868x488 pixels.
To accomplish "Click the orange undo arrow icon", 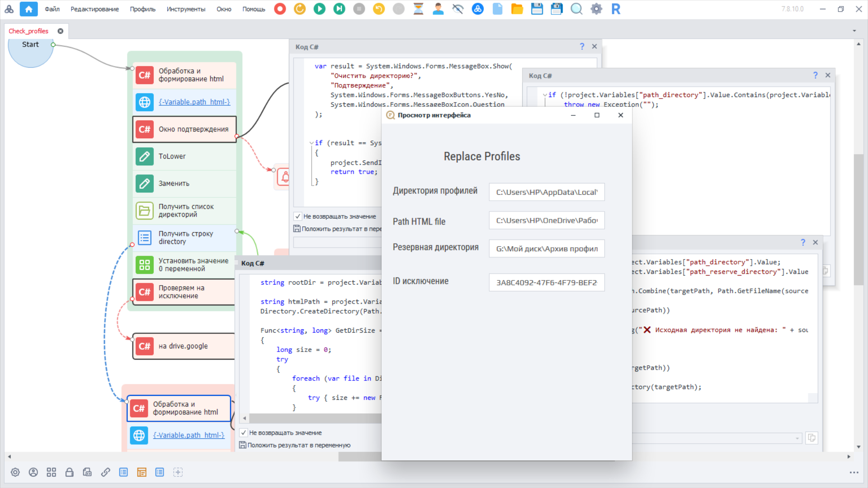I will [x=379, y=9].
